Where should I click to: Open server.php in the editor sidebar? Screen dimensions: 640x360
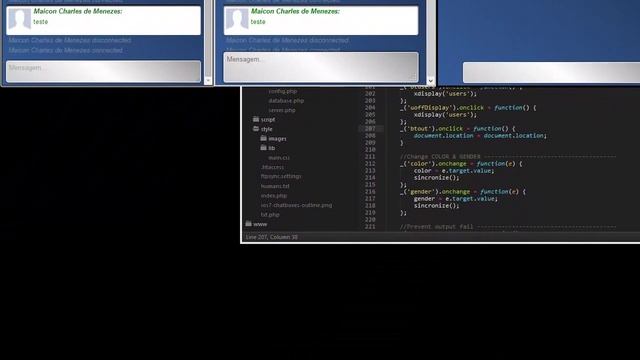[282, 110]
